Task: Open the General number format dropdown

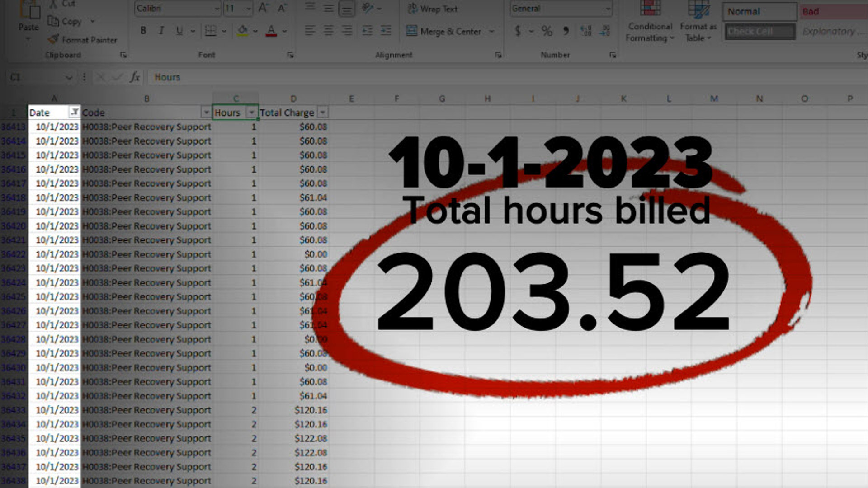Action: (x=607, y=9)
